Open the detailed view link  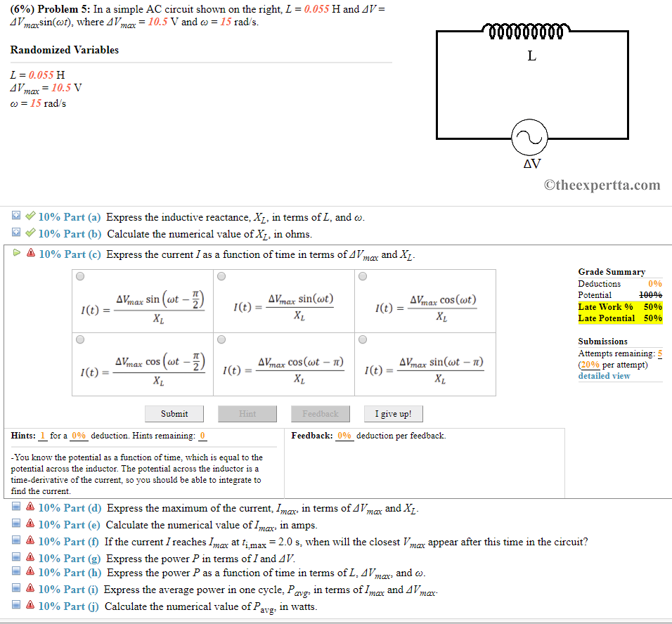[x=604, y=375]
